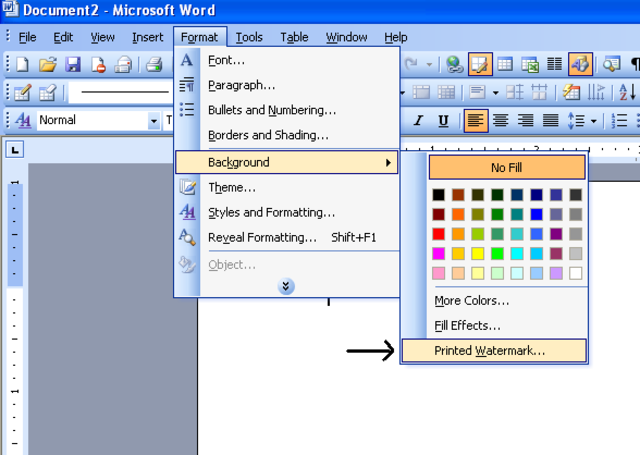Click the Styles and Formatting AA toolbar icon

23,120
